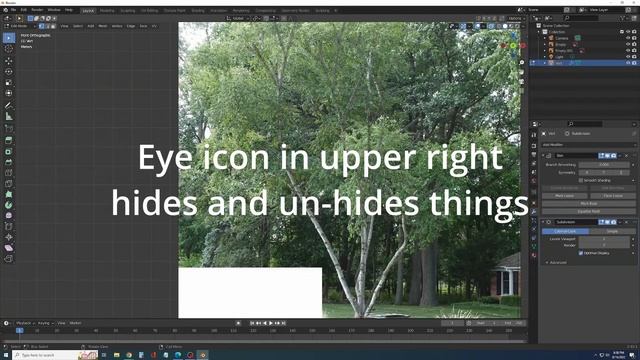Switch viewport to Rendered shading
Screen dimensions: 640x360
click(517, 26)
